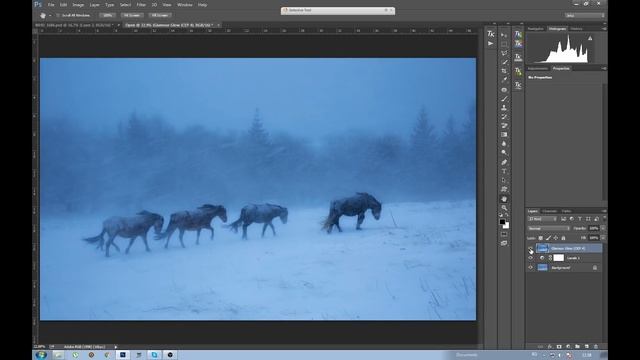Open layer filter Kind dropdown
Screen dimensions: 640x360
click(x=542, y=219)
